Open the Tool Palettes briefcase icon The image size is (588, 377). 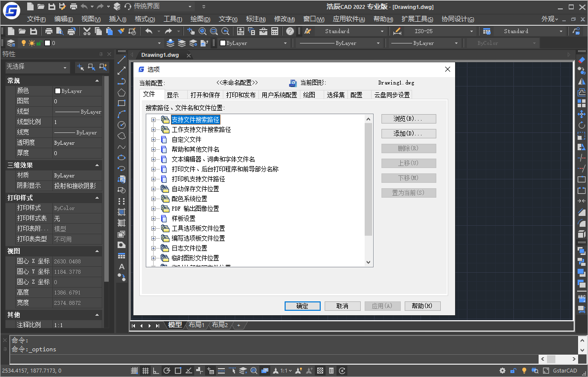coord(263,31)
